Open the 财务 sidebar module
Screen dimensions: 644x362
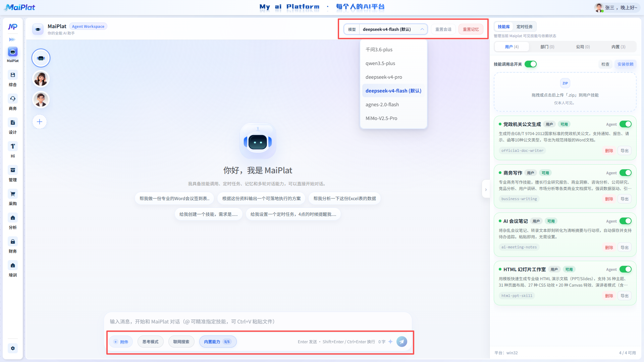[x=13, y=245]
